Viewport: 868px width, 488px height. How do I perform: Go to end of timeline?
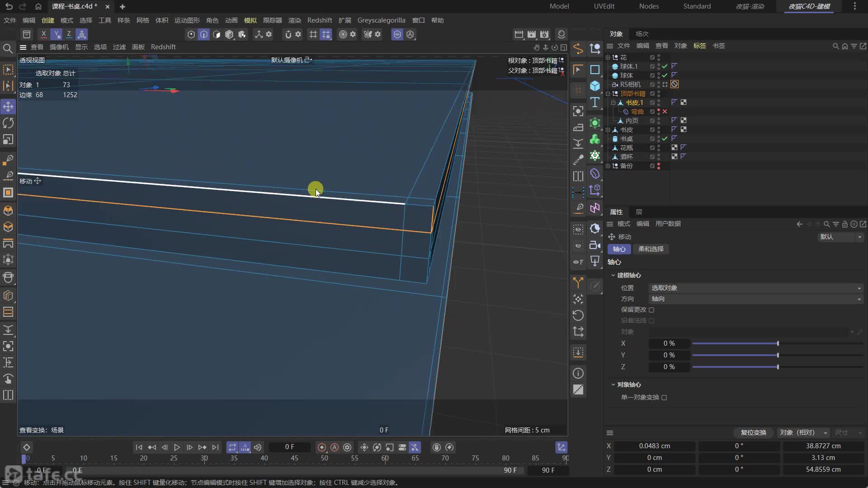coord(215,447)
